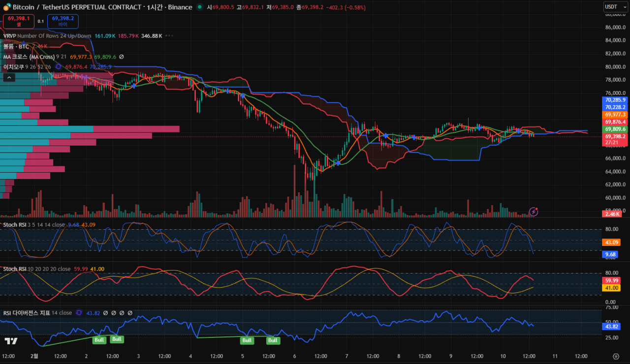
Task: Open chart settings gear in bottom-right corner
Action: tap(616, 356)
